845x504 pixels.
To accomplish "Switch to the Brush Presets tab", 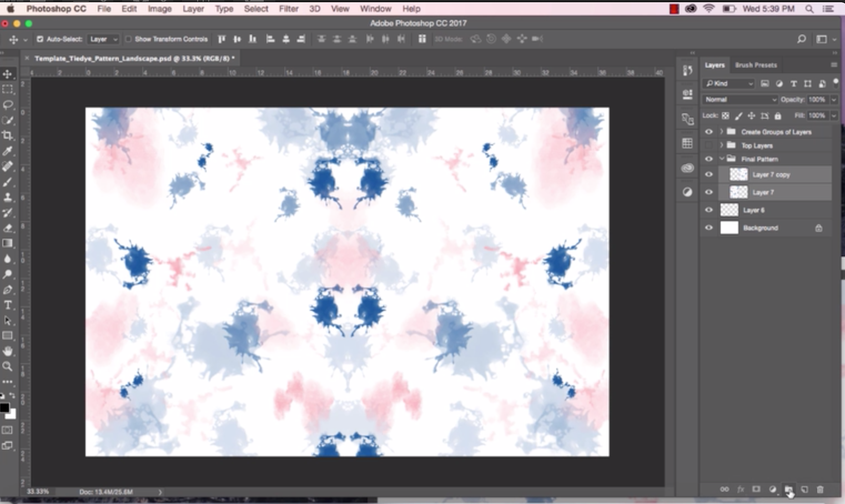I will pos(756,65).
